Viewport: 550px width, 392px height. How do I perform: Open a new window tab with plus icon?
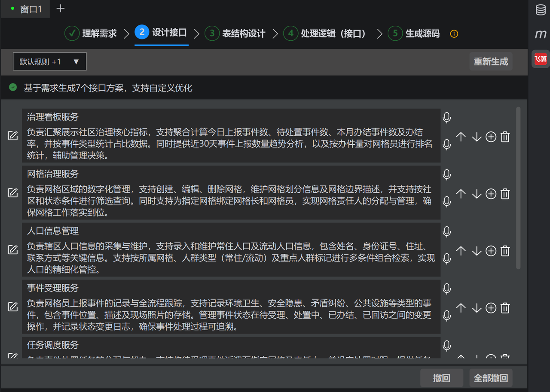pyautogui.click(x=61, y=9)
